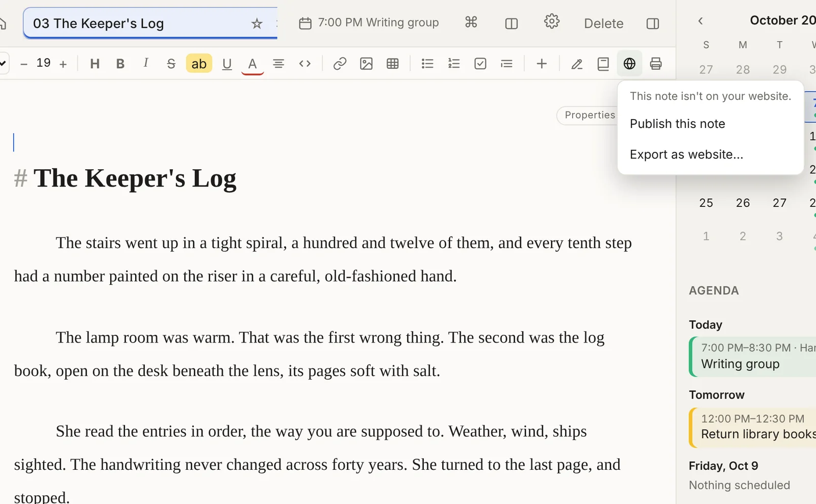Open the plus insert menu
The width and height of the screenshot is (816, 504).
(x=542, y=64)
